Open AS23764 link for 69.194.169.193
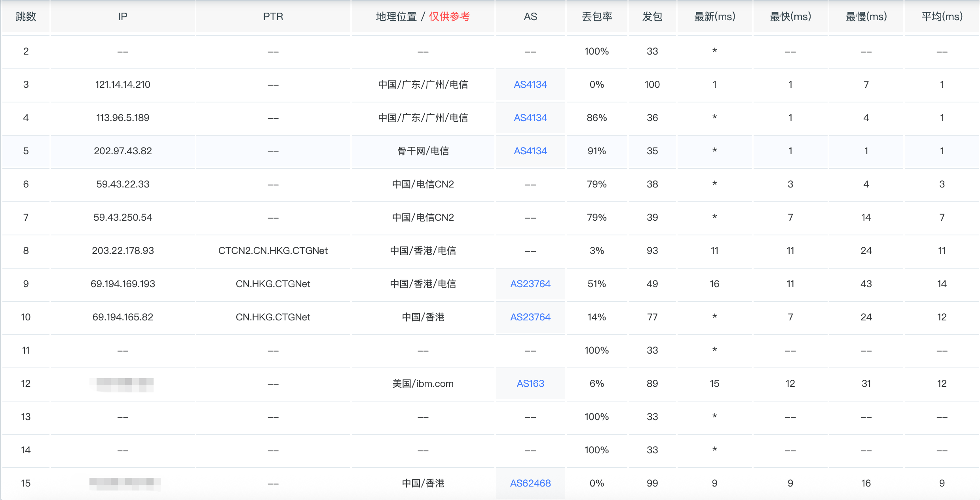 pyautogui.click(x=530, y=284)
